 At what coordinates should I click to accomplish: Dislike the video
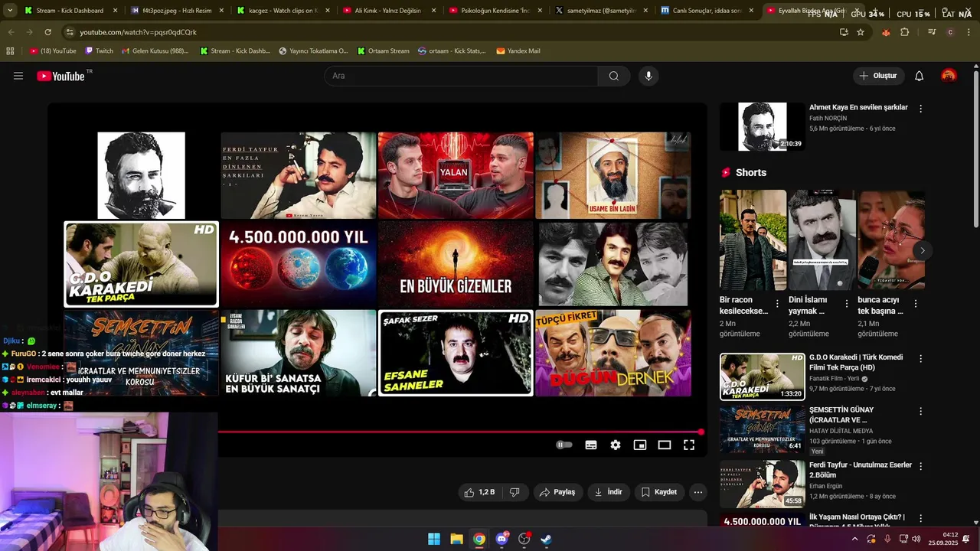point(514,492)
